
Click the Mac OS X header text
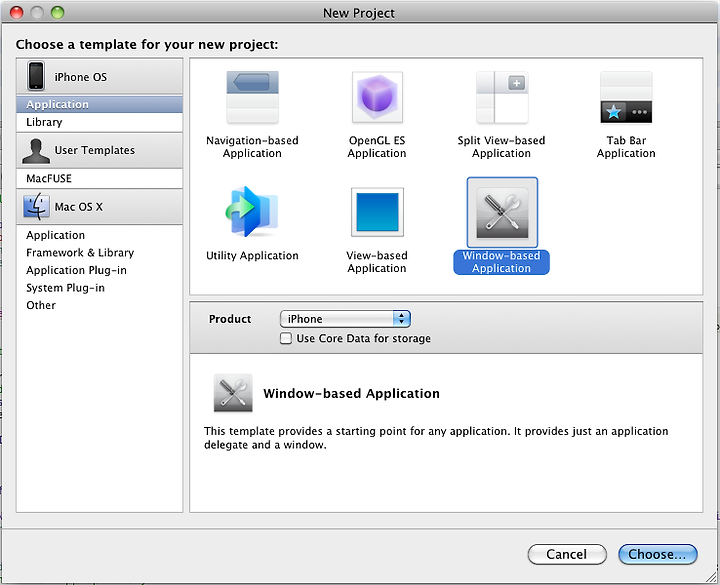(79, 207)
